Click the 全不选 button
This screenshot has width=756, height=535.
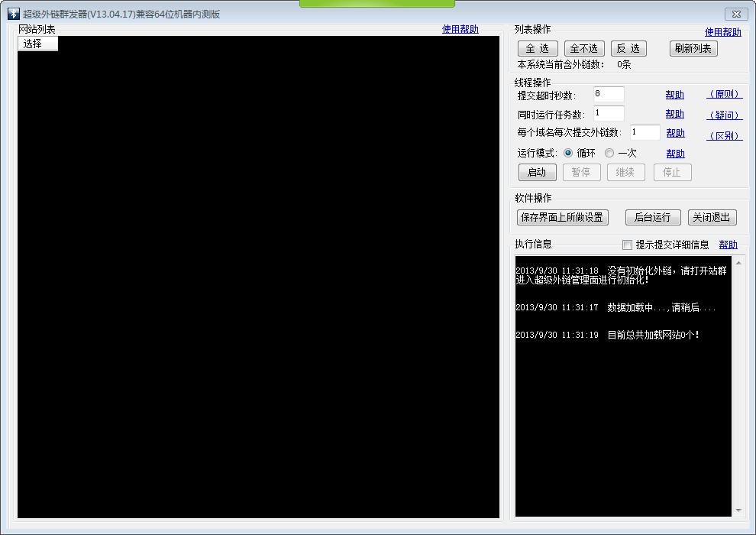tap(584, 48)
